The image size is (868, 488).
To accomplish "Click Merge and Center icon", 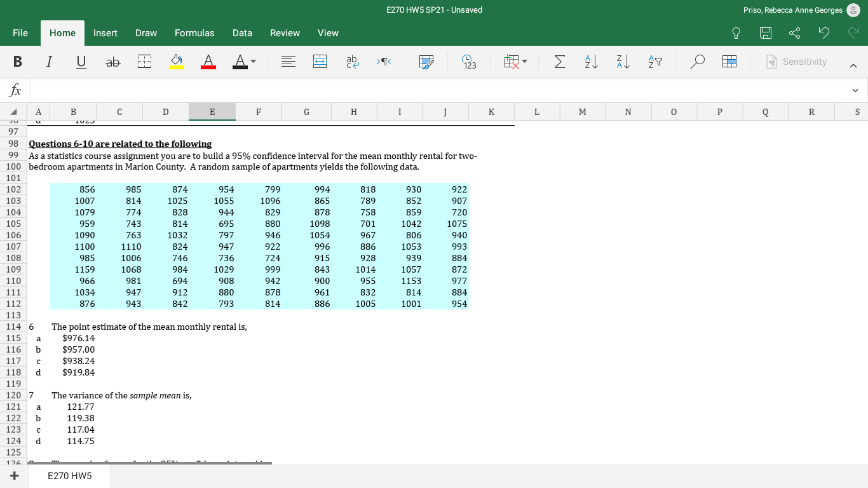I will 320,62.
